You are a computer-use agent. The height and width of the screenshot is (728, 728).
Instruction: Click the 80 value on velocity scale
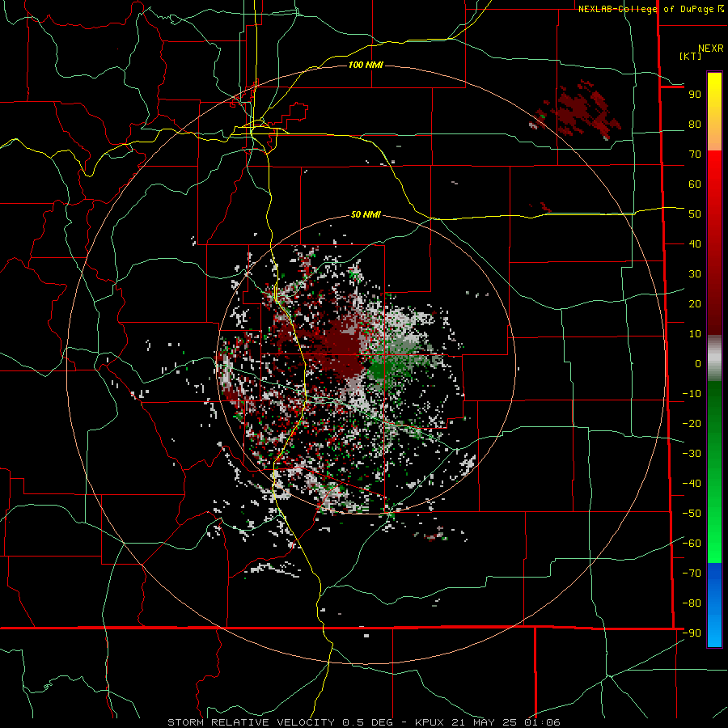[x=695, y=125]
